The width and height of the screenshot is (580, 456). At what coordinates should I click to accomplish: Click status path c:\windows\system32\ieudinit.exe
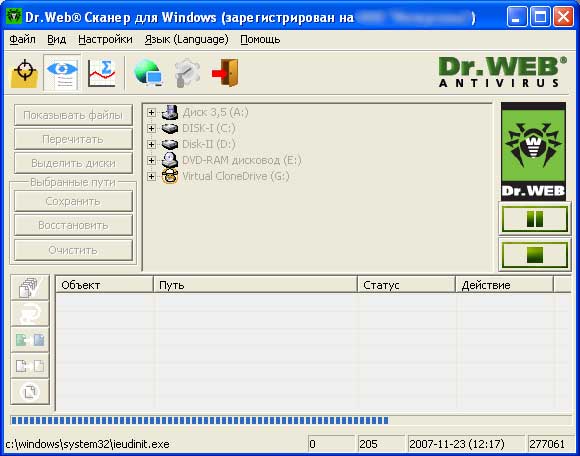tap(87, 444)
